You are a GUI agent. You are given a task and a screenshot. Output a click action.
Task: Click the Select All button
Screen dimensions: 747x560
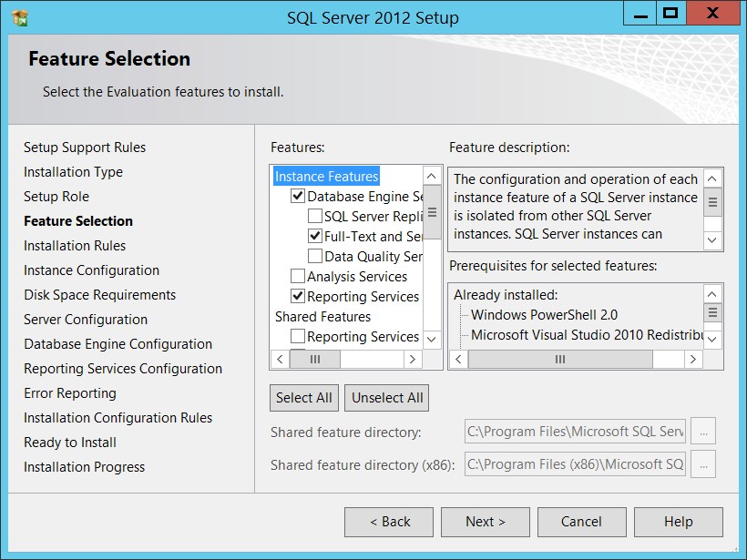304,398
